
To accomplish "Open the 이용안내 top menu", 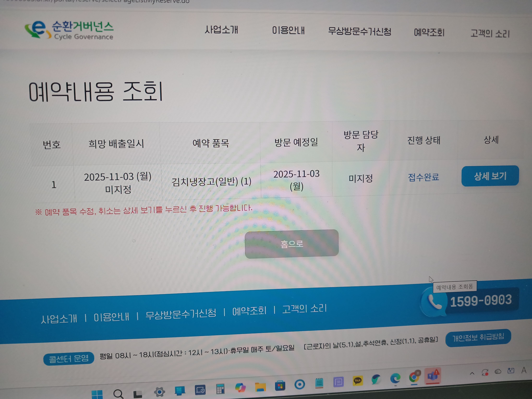I will [288, 31].
